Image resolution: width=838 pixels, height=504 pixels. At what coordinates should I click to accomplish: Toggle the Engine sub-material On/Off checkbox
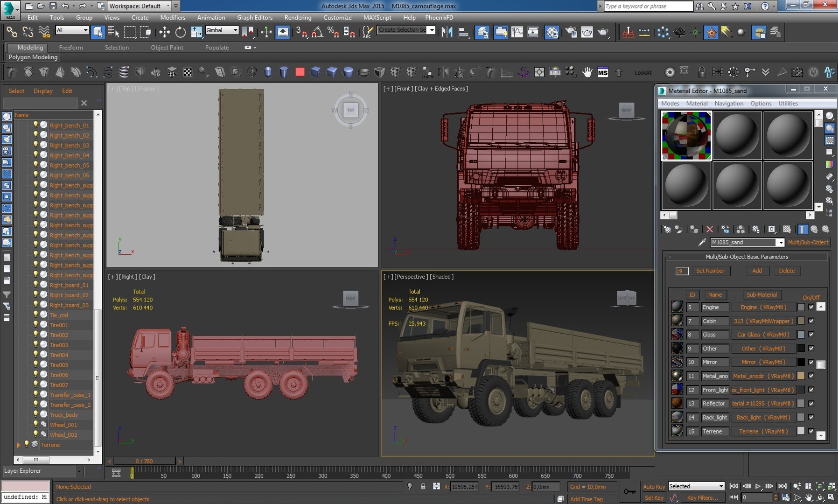(811, 307)
